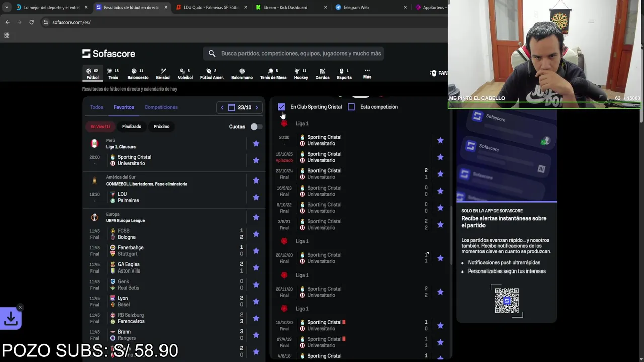
Task: Unfavorite the Liga 1, Clausura league star
Action: [x=256, y=144]
